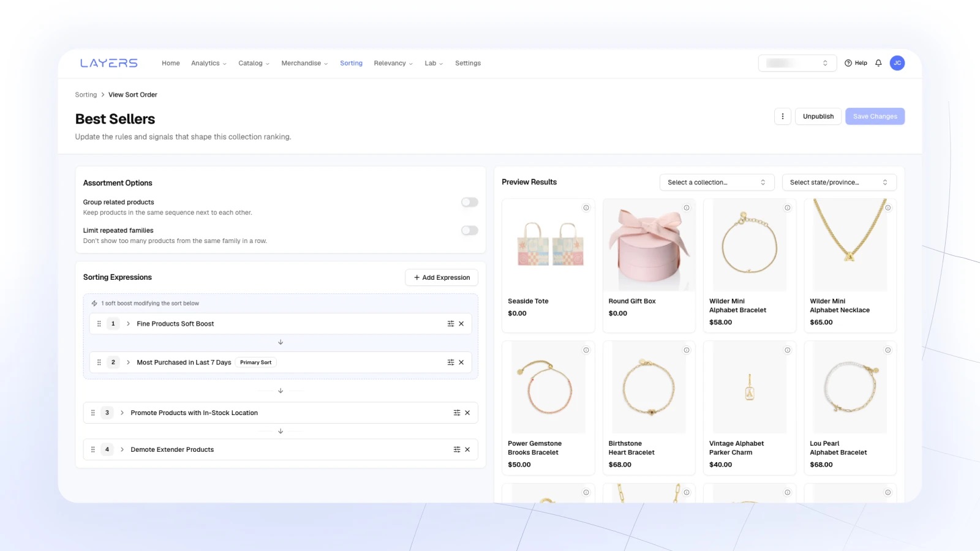
Task: Enable Group related products toggle
Action: (x=470, y=202)
